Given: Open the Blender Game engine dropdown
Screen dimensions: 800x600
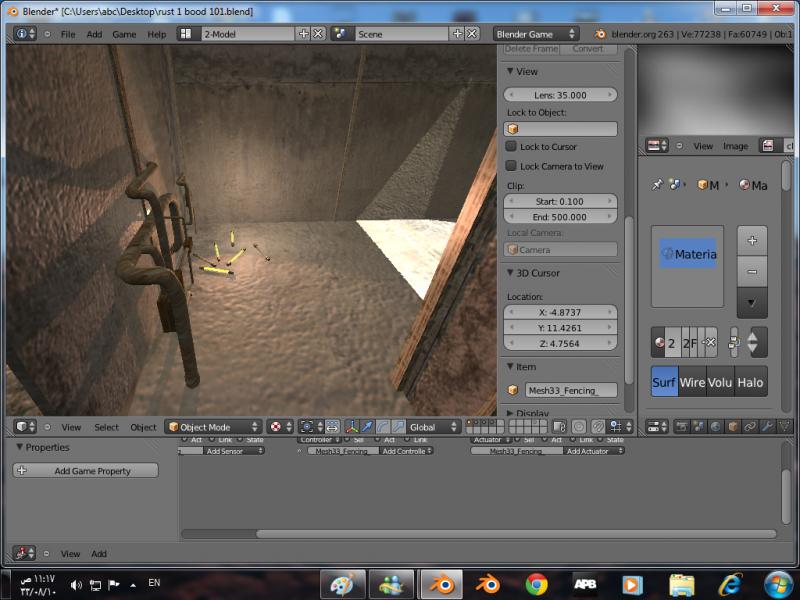Looking at the screenshot, I should point(536,34).
